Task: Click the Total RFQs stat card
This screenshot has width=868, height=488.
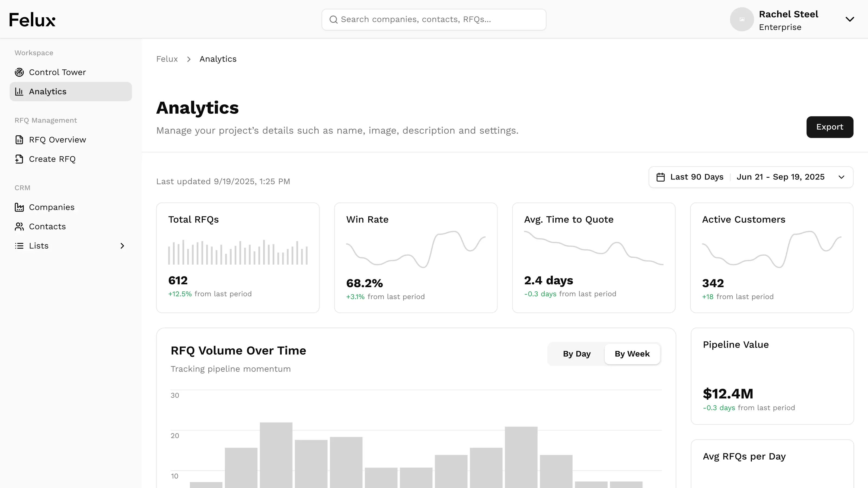Action: click(x=238, y=258)
